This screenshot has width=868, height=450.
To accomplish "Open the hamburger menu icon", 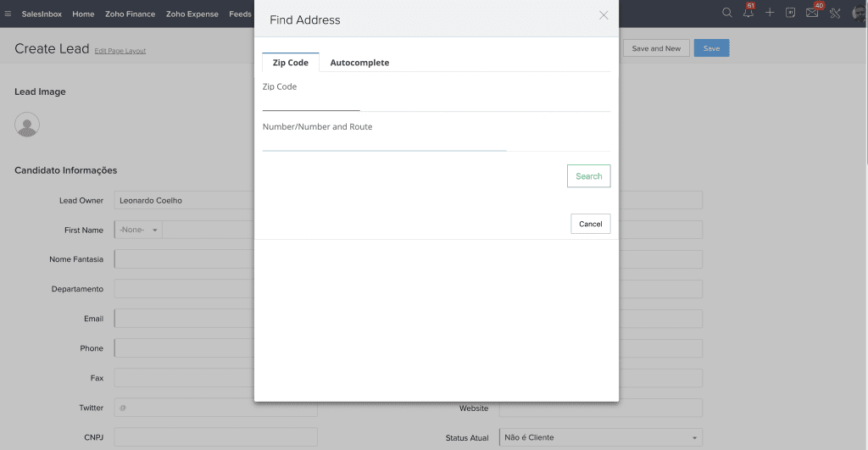I will (x=8, y=14).
